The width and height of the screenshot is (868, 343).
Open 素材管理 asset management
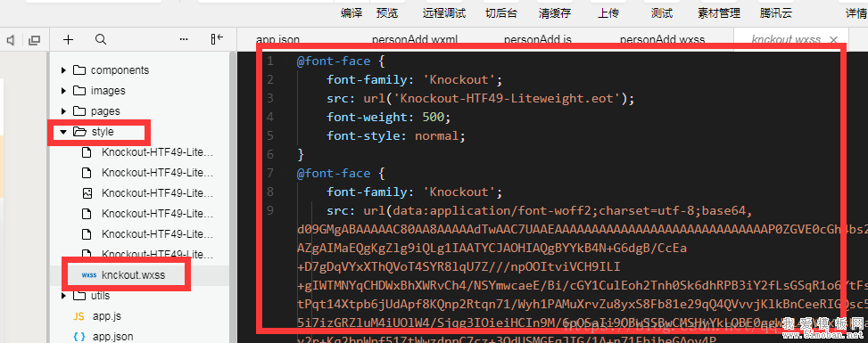pos(719,13)
